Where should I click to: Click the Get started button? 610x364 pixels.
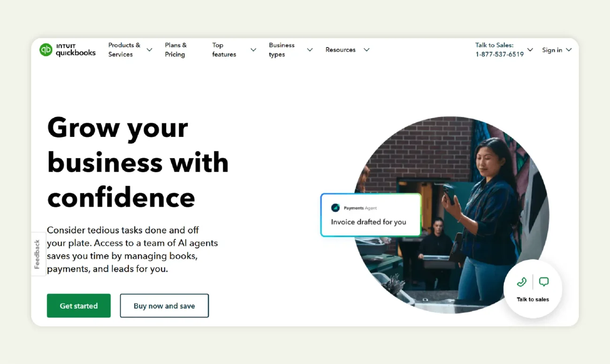click(x=78, y=305)
